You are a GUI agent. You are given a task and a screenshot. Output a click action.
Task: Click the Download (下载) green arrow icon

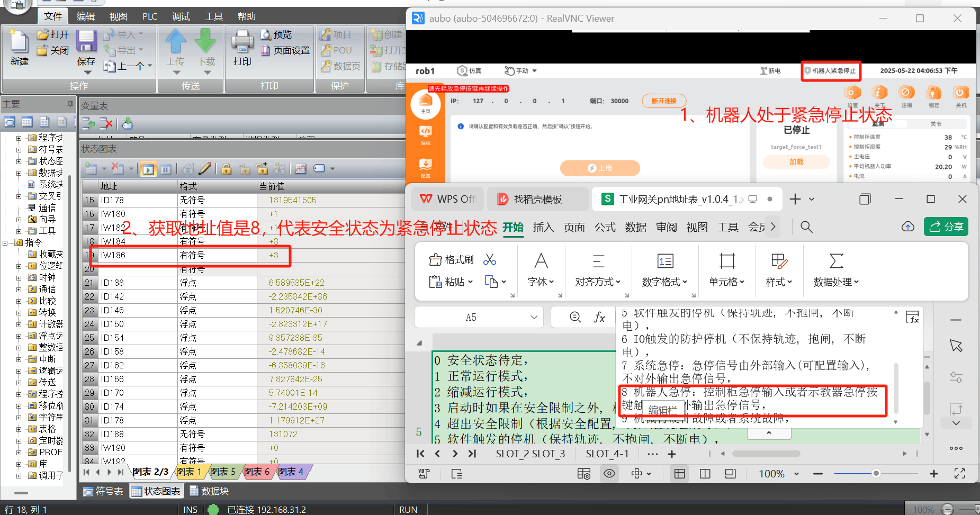[205, 41]
